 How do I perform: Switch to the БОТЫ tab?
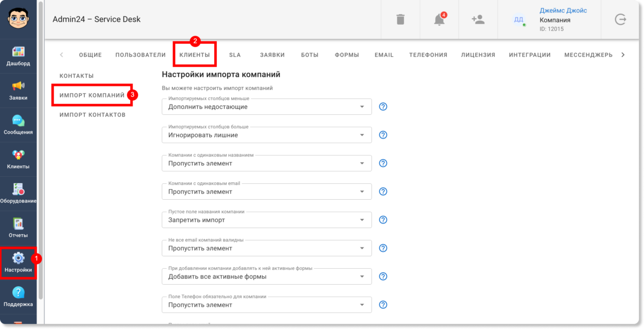click(310, 55)
